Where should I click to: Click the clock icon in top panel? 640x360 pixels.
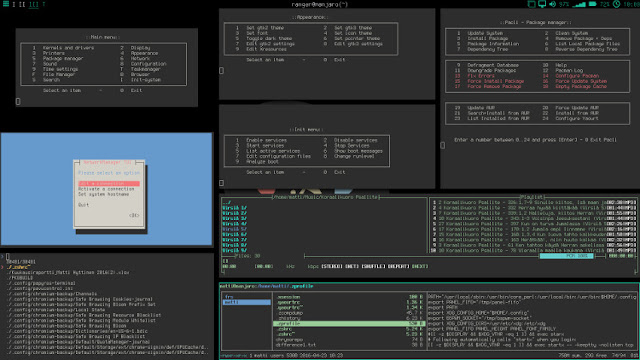[616, 4]
